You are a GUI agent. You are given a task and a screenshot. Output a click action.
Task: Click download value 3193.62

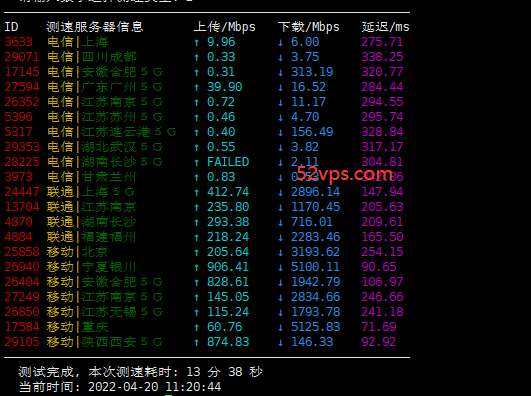point(315,252)
